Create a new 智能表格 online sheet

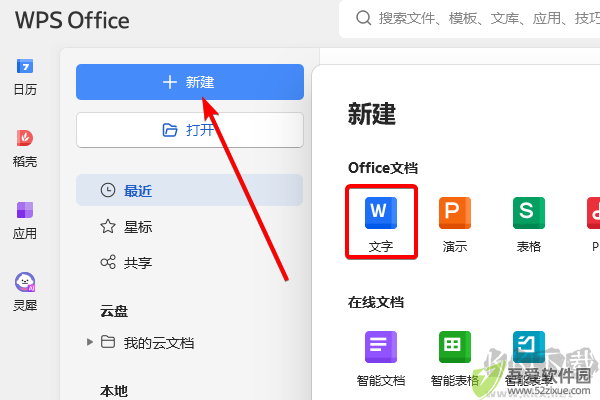[455, 359]
